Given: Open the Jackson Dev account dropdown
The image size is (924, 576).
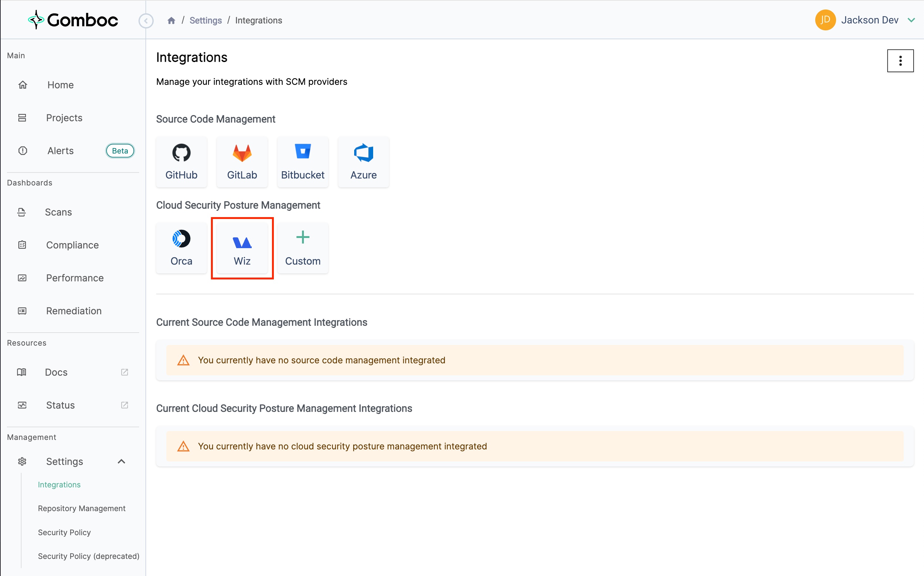Looking at the screenshot, I should [x=911, y=20].
